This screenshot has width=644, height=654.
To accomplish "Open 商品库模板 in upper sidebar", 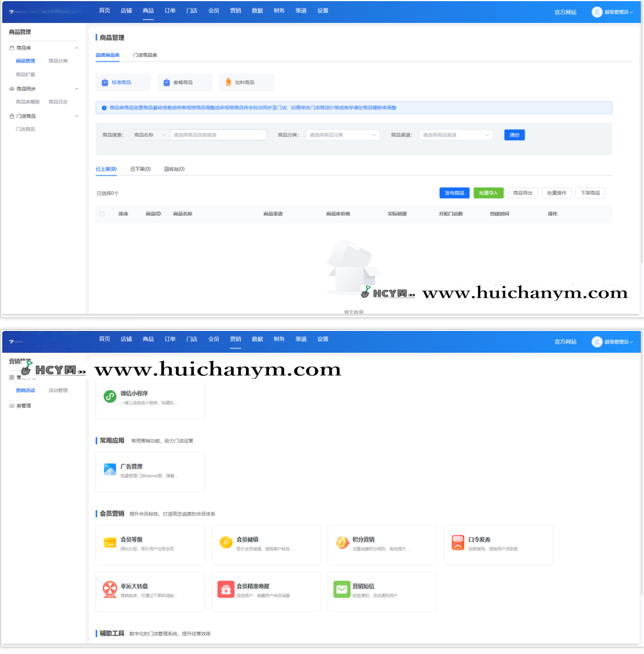I will (27, 102).
